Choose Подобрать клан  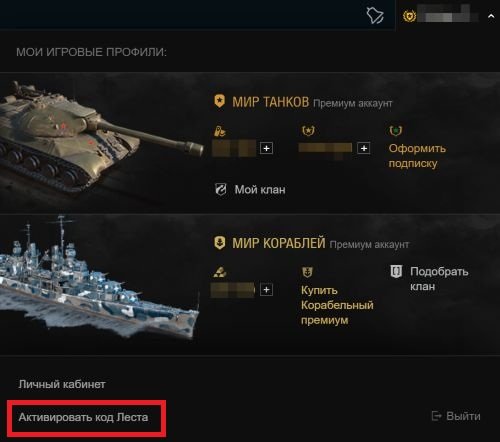click(x=439, y=279)
